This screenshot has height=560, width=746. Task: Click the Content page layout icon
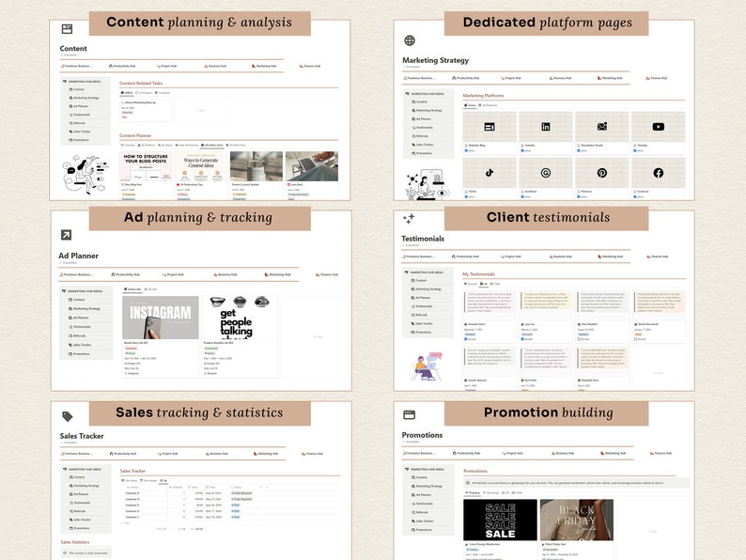pyautogui.click(x=67, y=29)
